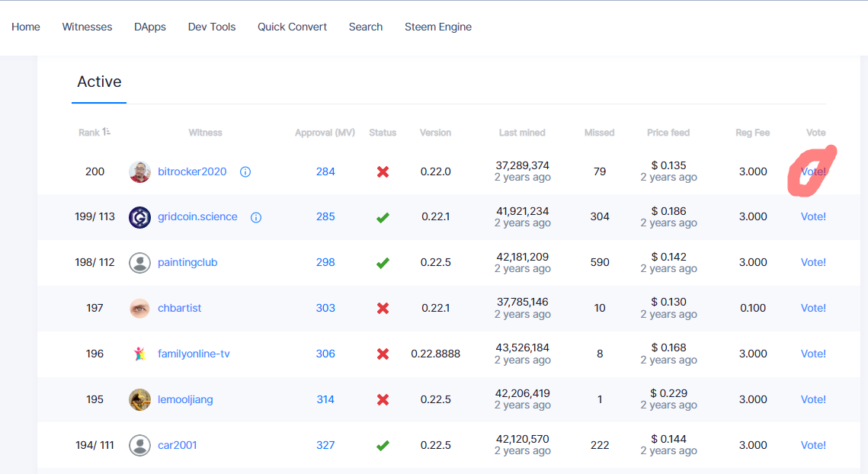The height and width of the screenshot is (474, 868).
Task: Vote for witness paintingclub
Action: click(813, 262)
